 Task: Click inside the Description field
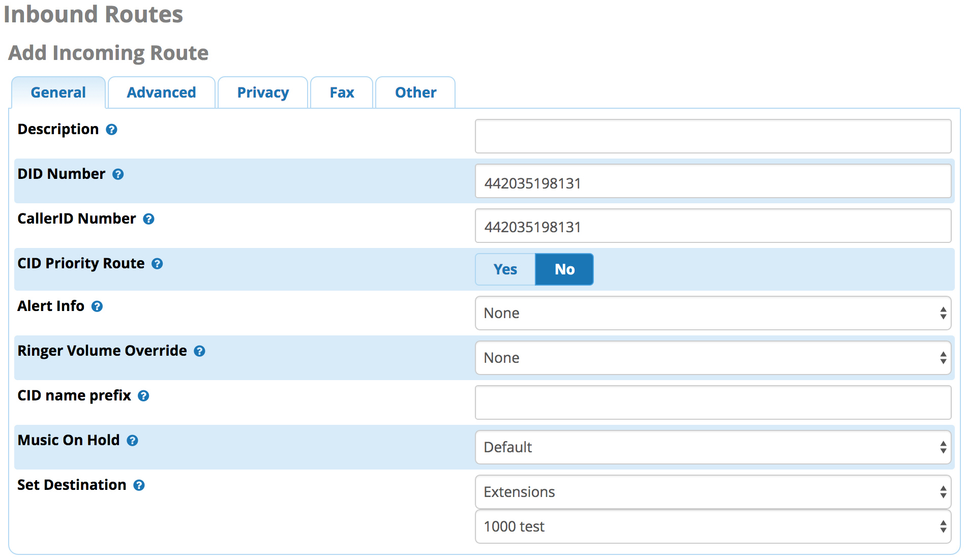click(712, 136)
